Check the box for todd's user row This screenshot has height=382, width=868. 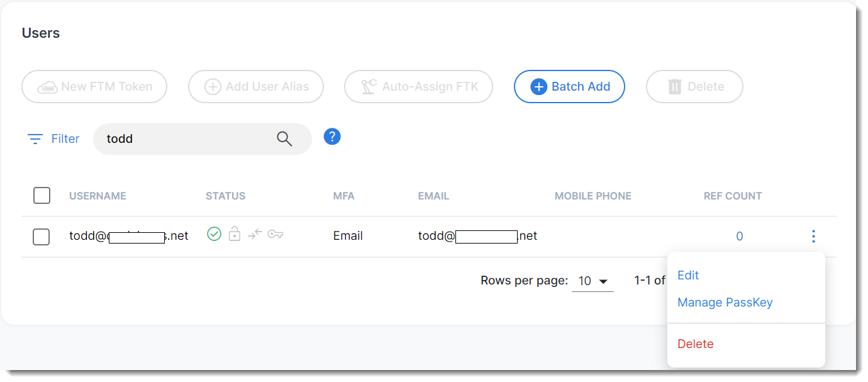pos(42,237)
